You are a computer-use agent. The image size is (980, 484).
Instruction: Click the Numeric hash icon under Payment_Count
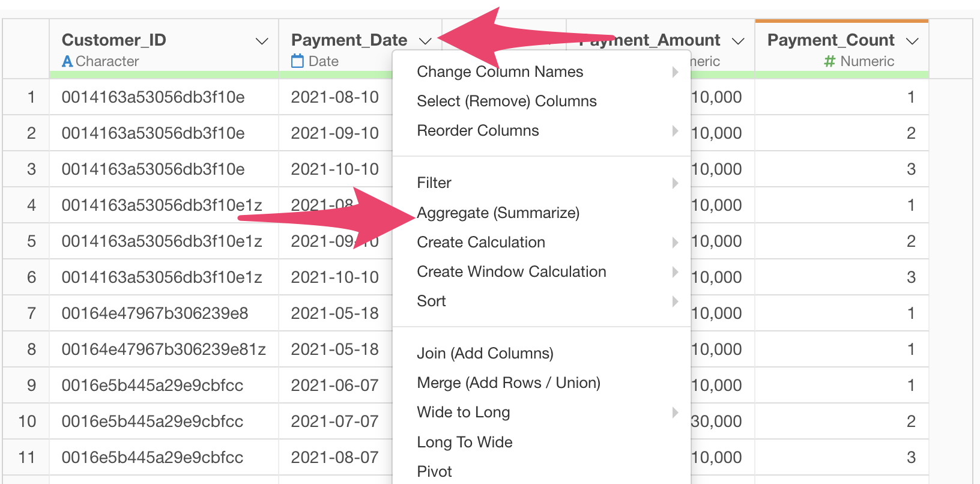click(x=829, y=61)
